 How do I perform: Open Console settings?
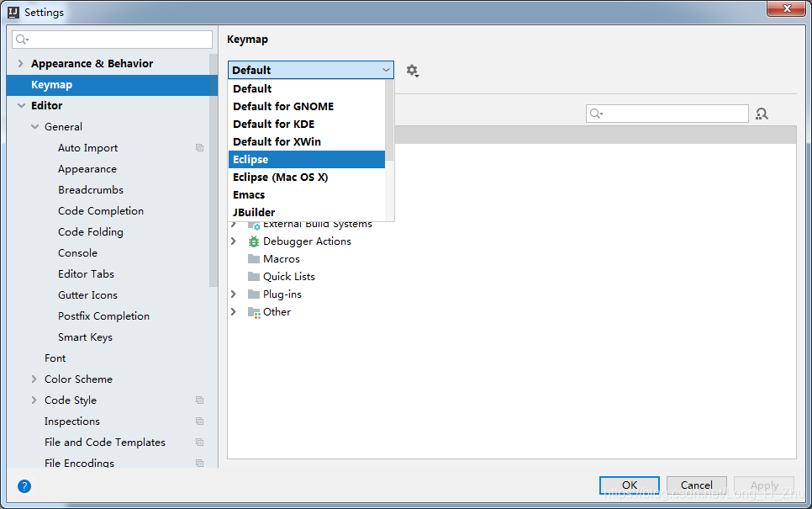pyautogui.click(x=77, y=253)
